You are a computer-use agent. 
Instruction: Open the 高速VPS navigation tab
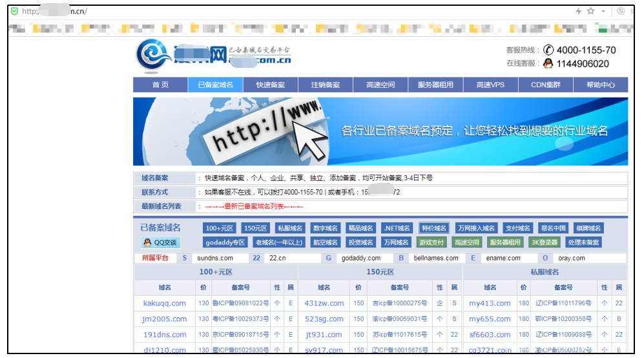[490, 85]
